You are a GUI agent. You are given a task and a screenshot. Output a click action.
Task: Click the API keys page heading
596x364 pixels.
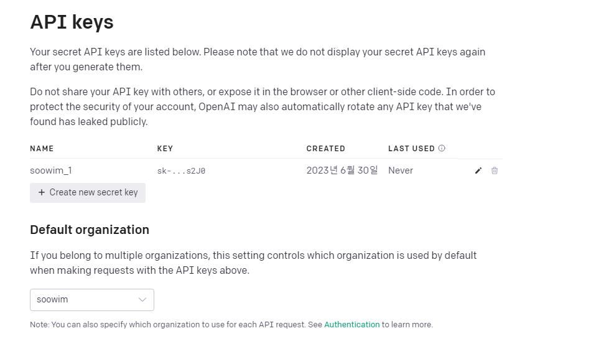coord(72,22)
